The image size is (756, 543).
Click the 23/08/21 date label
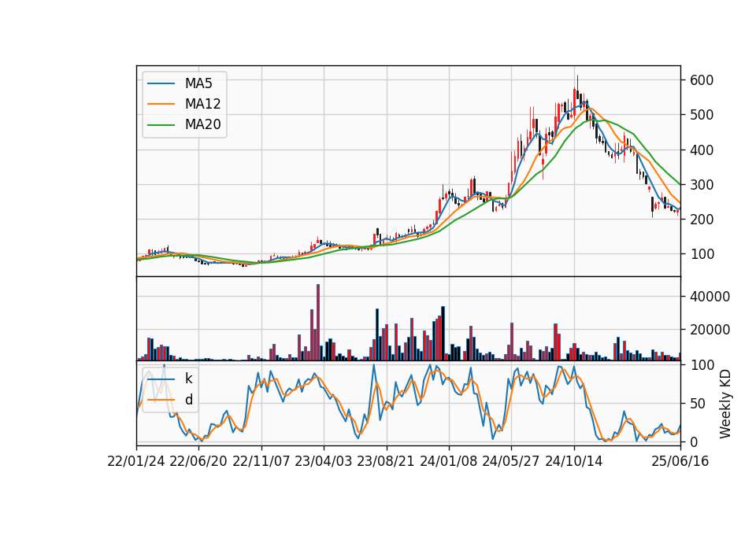(386, 461)
